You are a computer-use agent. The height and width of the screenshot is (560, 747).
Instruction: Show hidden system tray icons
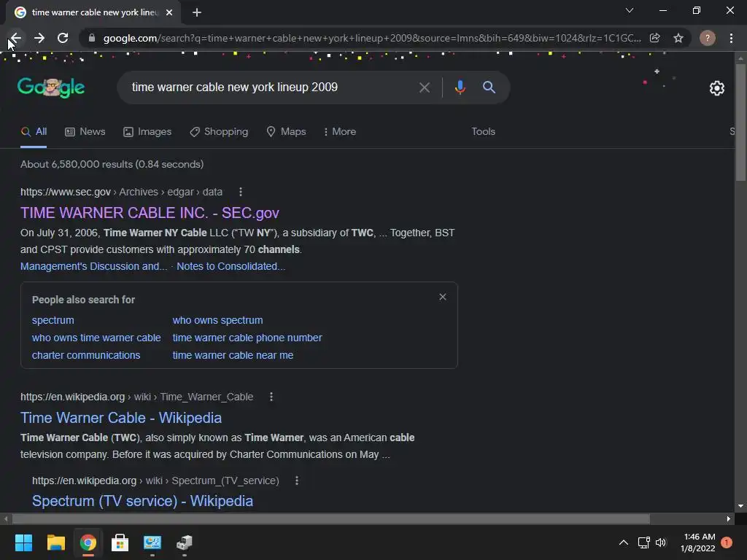(x=624, y=542)
